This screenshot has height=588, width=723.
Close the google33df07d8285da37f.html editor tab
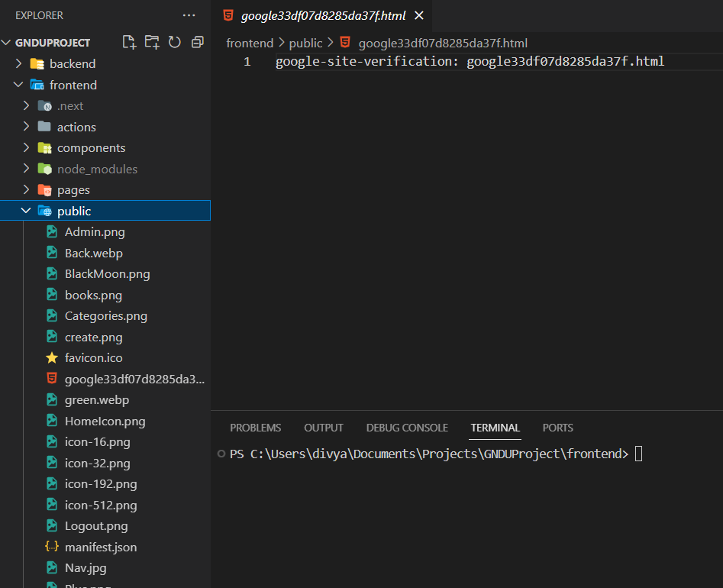pyautogui.click(x=418, y=15)
